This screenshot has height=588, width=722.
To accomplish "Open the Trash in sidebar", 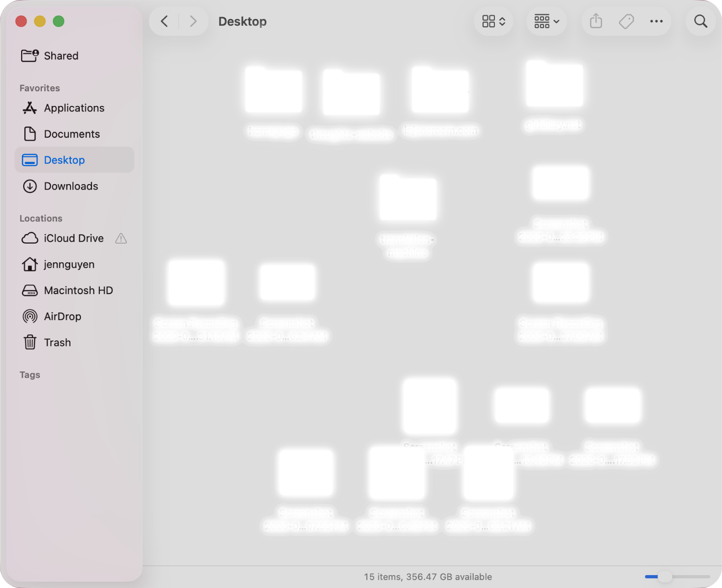I will tap(57, 342).
